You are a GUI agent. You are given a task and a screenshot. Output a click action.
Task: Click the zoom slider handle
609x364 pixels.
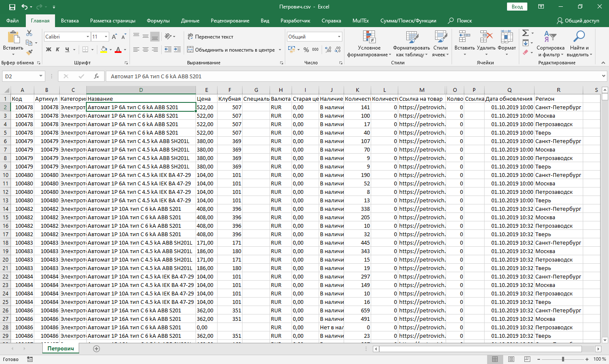point(563,359)
